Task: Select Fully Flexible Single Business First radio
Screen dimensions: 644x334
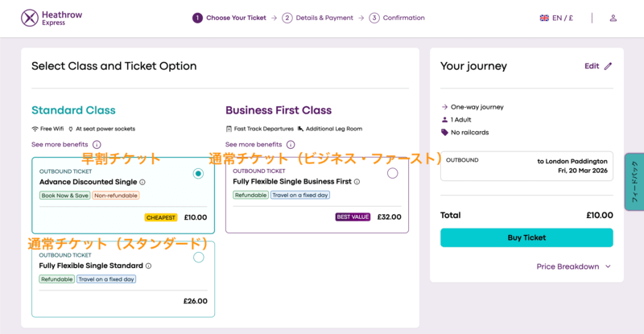Action: [392, 173]
